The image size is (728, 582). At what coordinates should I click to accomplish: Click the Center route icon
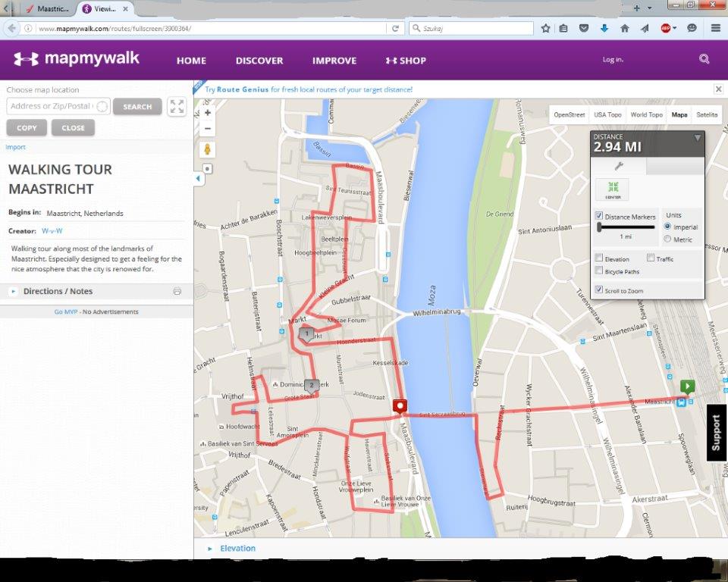click(613, 189)
